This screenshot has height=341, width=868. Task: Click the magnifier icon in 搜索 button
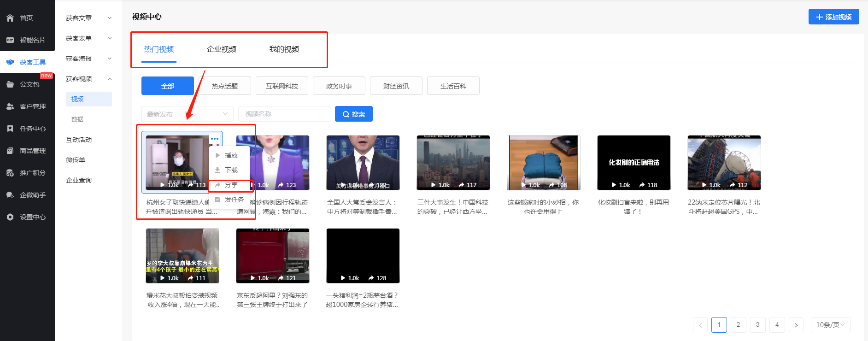tap(346, 114)
